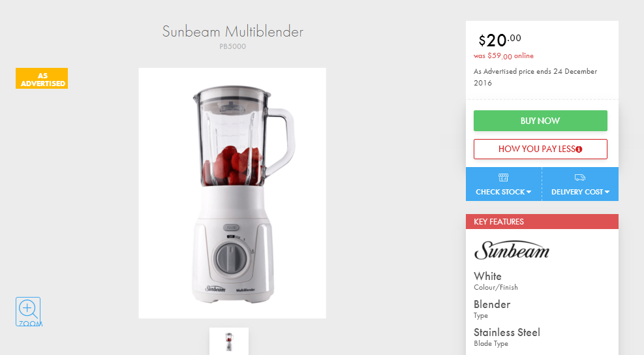Viewport: 644px width, 355px height.
Task: Click the Sunbeam brand logo
Action: point(512,250)
